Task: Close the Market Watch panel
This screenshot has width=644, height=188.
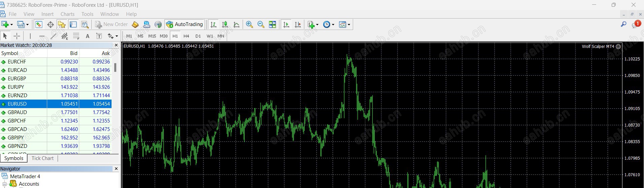Action: [x=116, y=45]
